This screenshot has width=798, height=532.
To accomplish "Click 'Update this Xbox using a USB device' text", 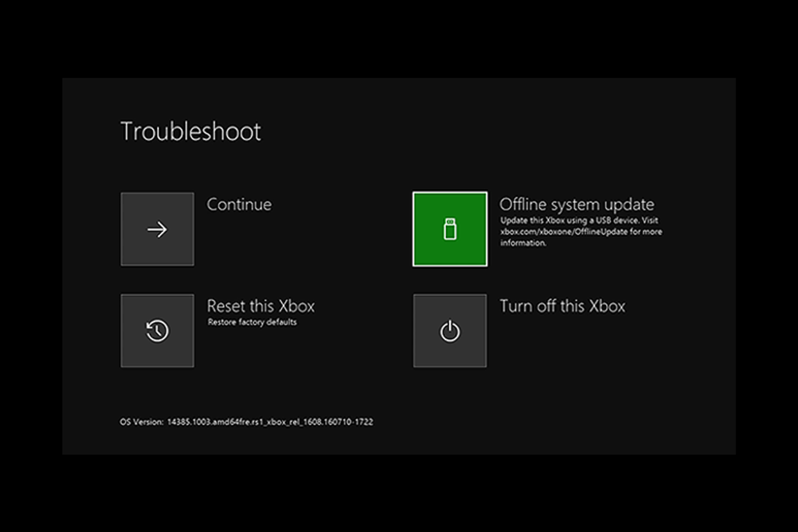I will tap(569, 220).
